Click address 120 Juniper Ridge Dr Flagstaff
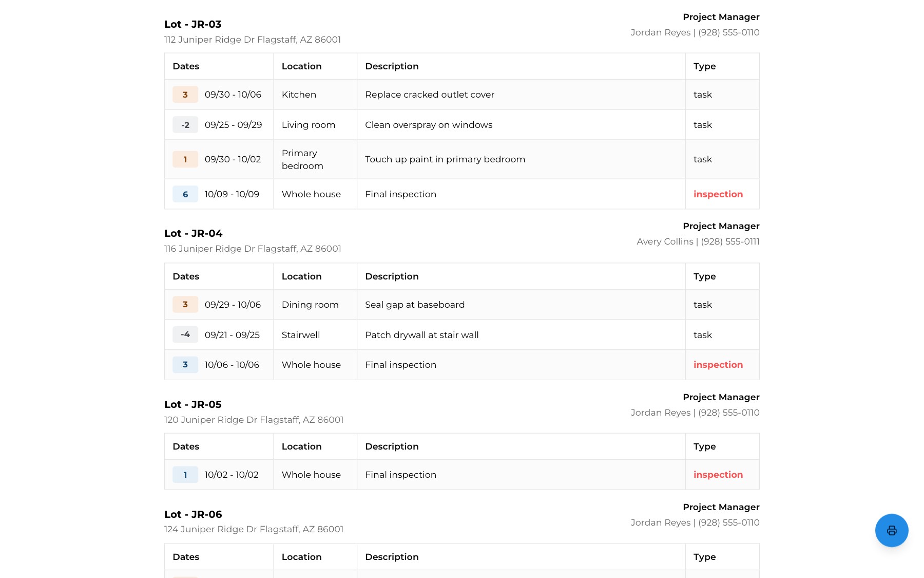The height and width of the screenshot is (578, 924). click(x=254, y=420)
